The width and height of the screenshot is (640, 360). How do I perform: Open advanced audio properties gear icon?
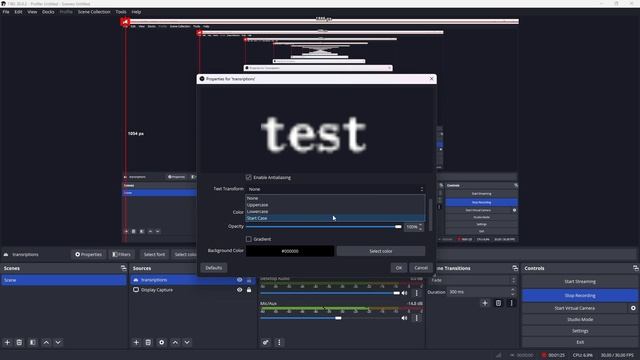click(265, 342)
